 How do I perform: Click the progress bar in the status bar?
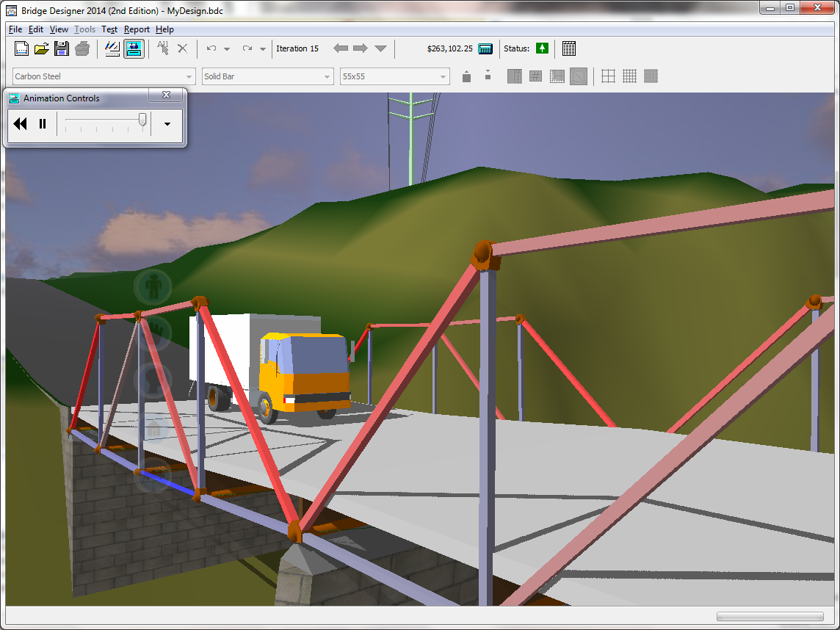tap(770, 616)
